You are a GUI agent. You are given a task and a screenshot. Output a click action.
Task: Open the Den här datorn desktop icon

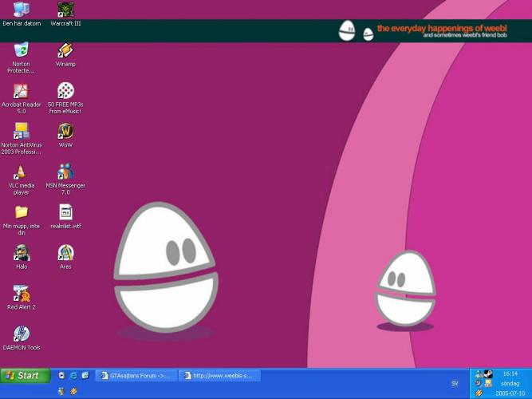22,10
